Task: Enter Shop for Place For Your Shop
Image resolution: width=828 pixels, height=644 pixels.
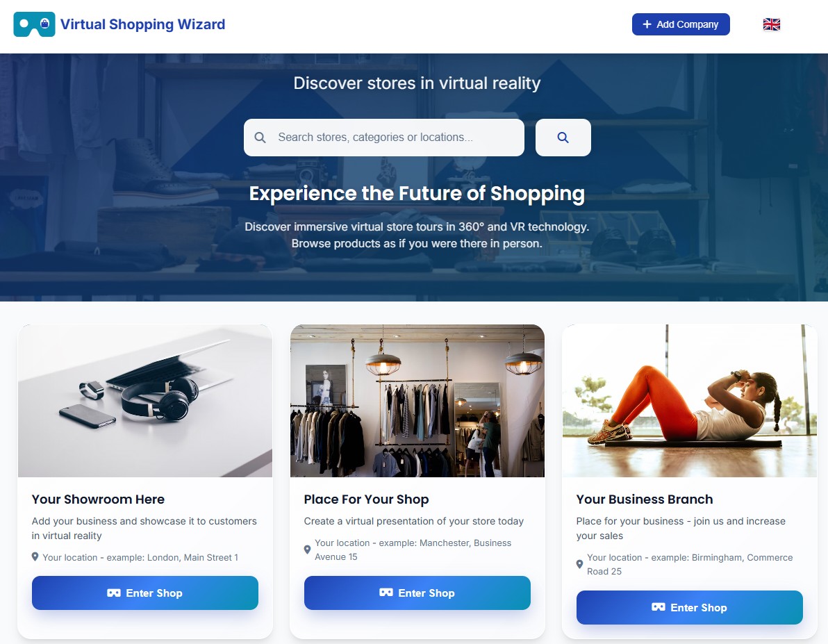Action: point(417,593)
